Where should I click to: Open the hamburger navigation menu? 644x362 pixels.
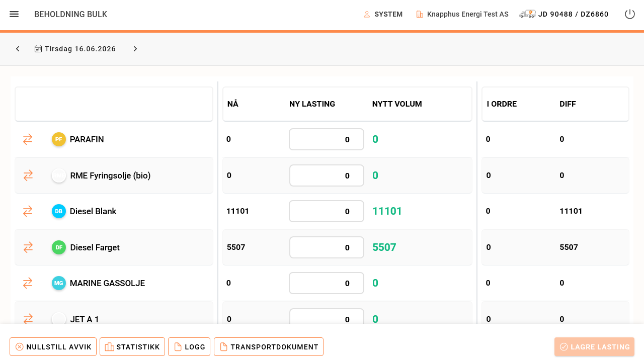coord(14,14)
